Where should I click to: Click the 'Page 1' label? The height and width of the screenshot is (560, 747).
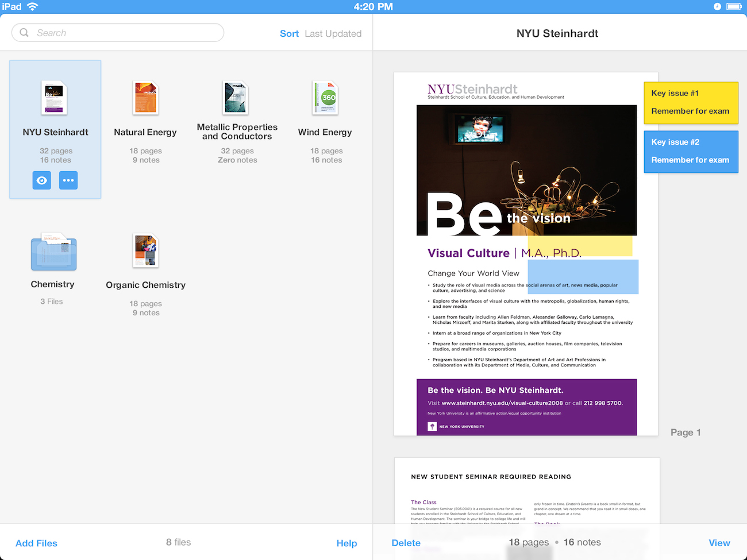686,432
